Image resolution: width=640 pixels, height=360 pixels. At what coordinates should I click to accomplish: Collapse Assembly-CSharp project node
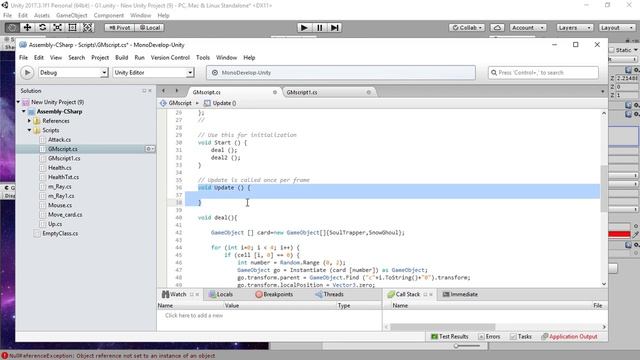tap(24, 111)
